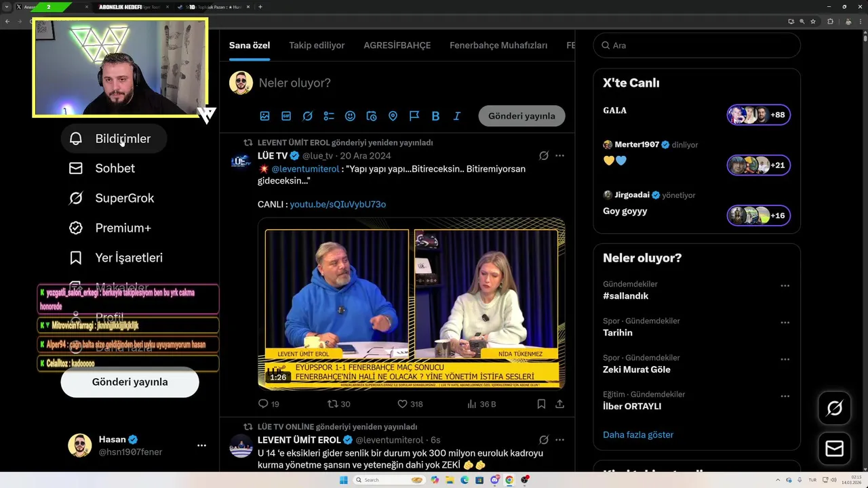
Task: Share the LÜE TV post
Action: pyautogui.click(x=559, y=404)
